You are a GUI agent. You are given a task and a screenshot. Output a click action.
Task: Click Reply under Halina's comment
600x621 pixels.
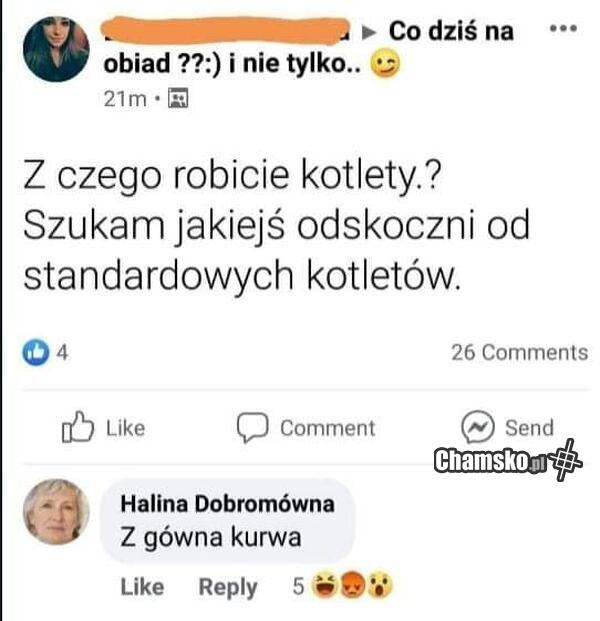coord(228,588)
